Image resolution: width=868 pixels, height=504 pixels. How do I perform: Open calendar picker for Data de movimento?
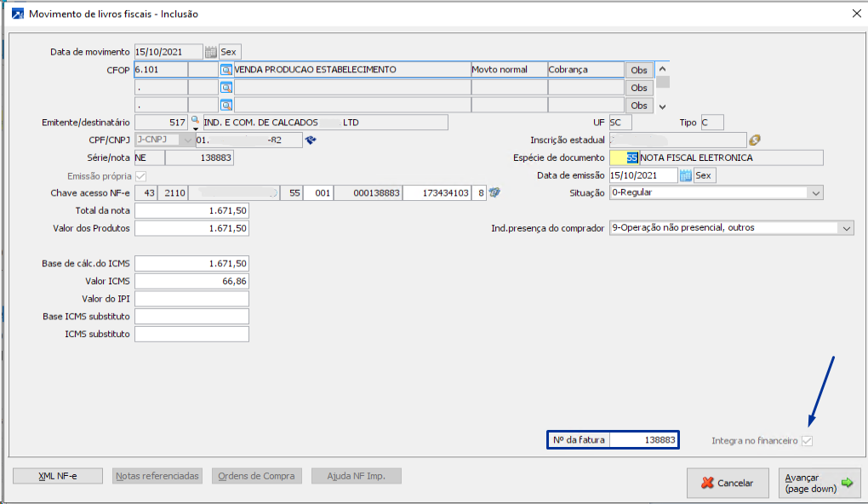pos(210,52)
